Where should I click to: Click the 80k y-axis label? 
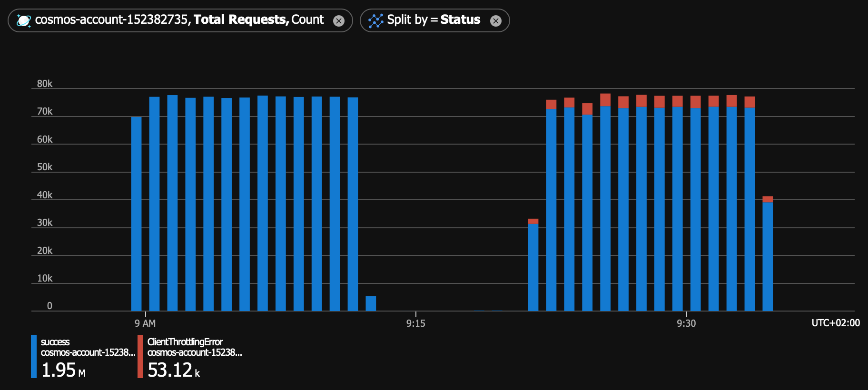click(x=45, y=84)
